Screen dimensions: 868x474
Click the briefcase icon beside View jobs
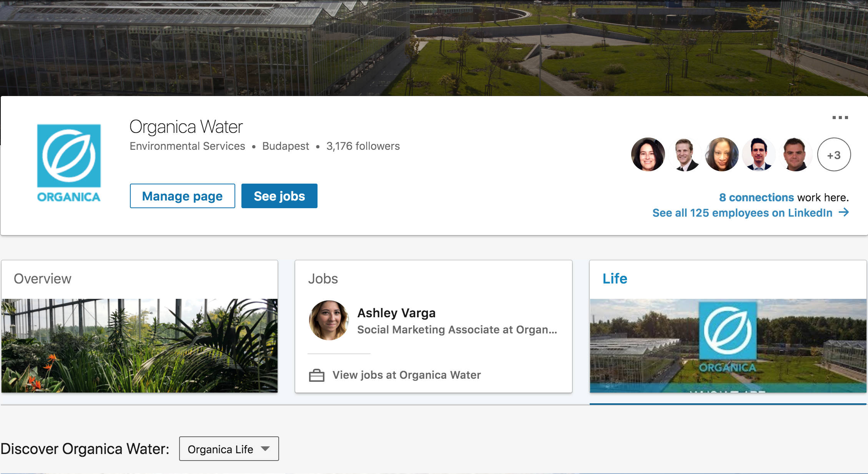coord(317,375)
